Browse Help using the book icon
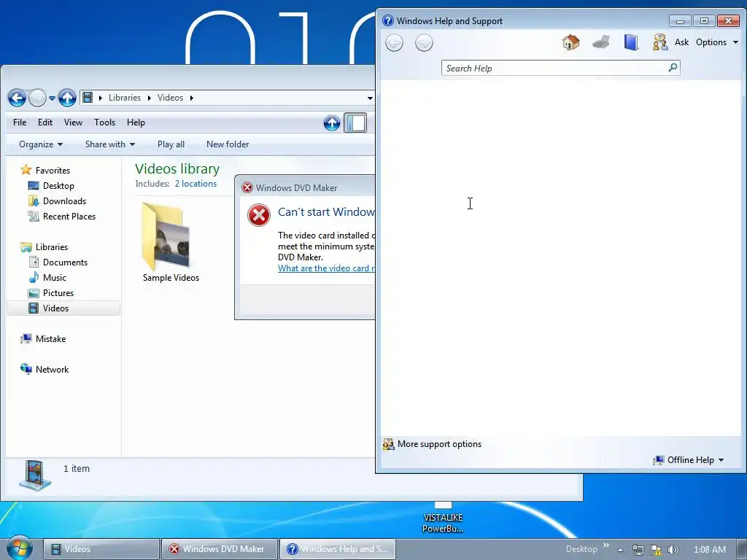Viewport: 747px width, 560px height. point(631,42)
